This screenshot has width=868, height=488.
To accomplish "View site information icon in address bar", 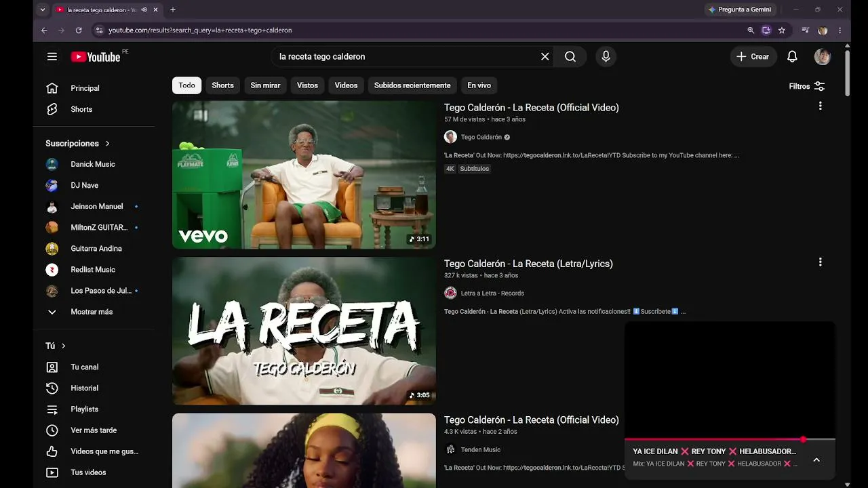I will [99, 30].
